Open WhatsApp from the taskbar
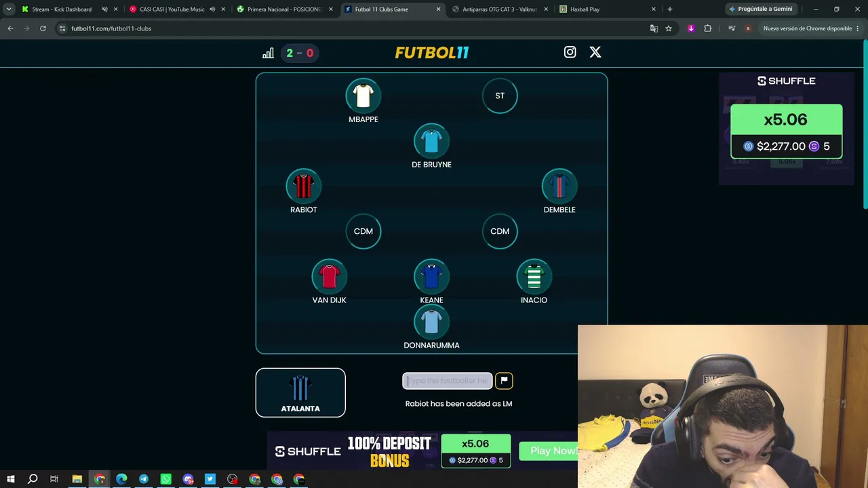The height and width of the screenshot is (488, 868). [166, 479]
